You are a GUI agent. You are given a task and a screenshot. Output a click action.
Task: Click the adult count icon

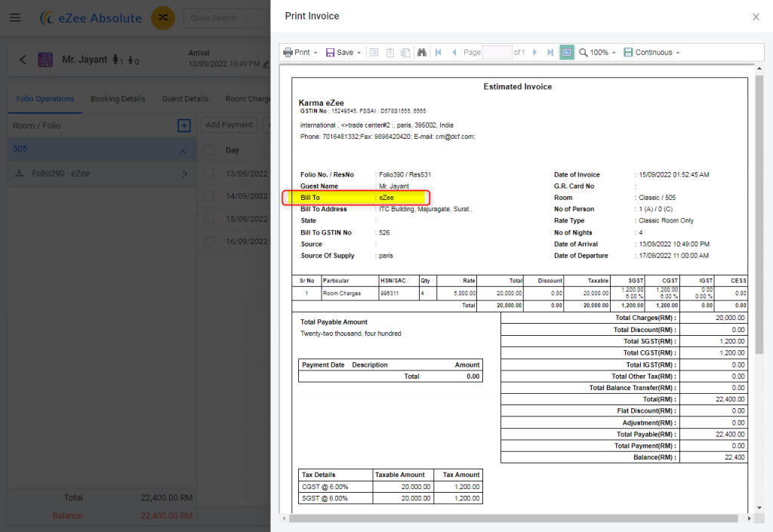115,60
